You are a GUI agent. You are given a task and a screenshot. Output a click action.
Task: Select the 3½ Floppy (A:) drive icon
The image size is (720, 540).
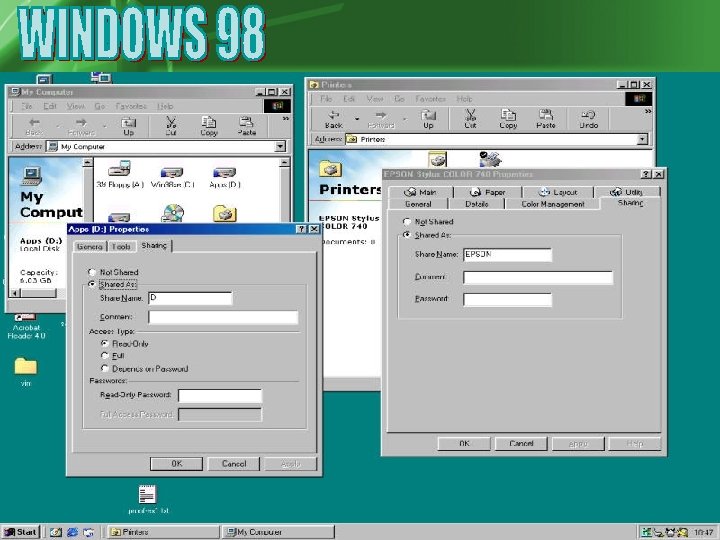coord(120,169)
